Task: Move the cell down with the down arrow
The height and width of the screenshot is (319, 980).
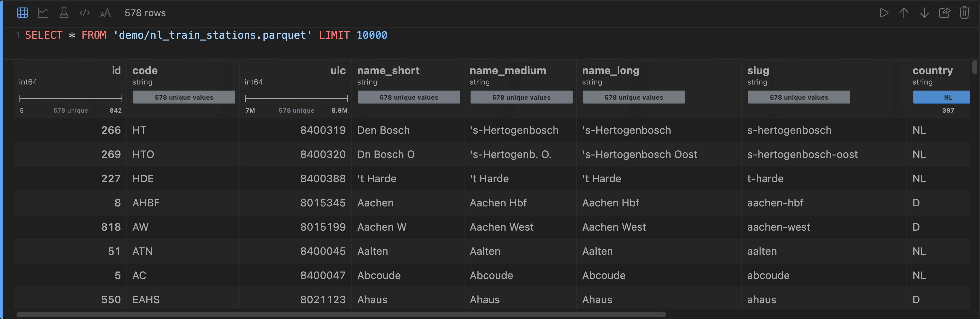Action: pos(924,13)
